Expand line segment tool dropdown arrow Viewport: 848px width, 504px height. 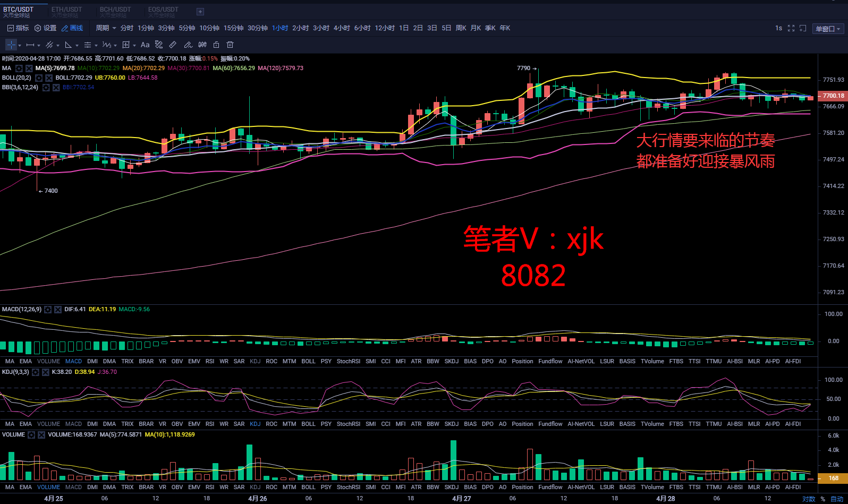pos(39,45)
